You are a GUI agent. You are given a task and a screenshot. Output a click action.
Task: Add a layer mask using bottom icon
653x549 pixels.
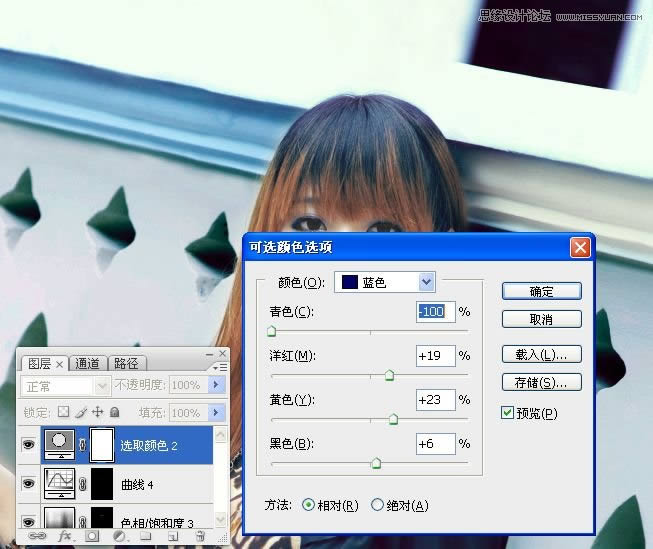[x=92, y=537]
